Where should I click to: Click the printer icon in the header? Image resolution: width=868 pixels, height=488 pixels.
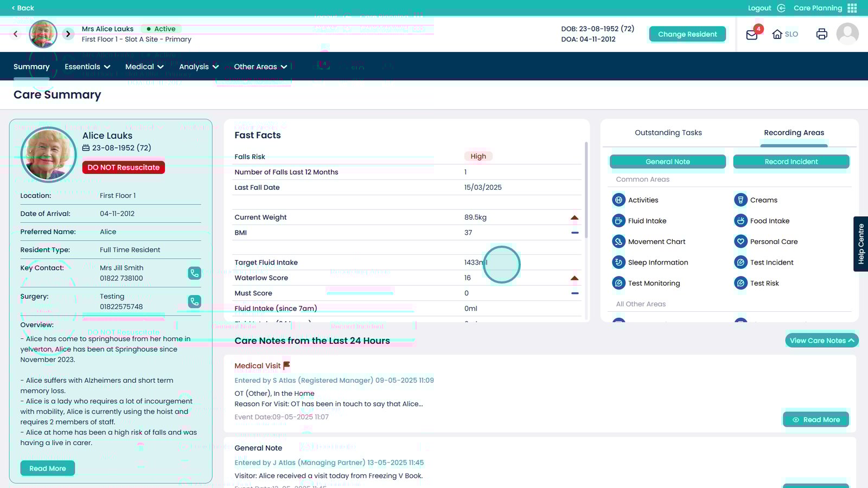(821, 34)
